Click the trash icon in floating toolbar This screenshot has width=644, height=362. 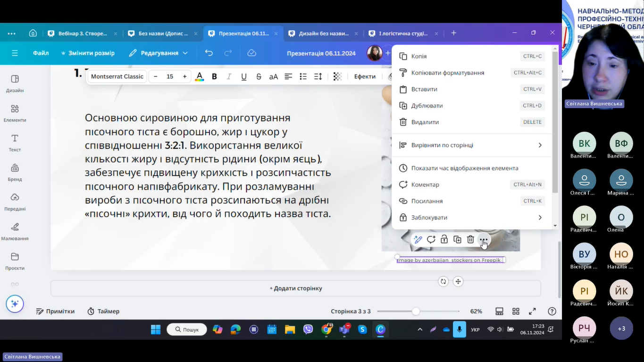coord(470,240)
